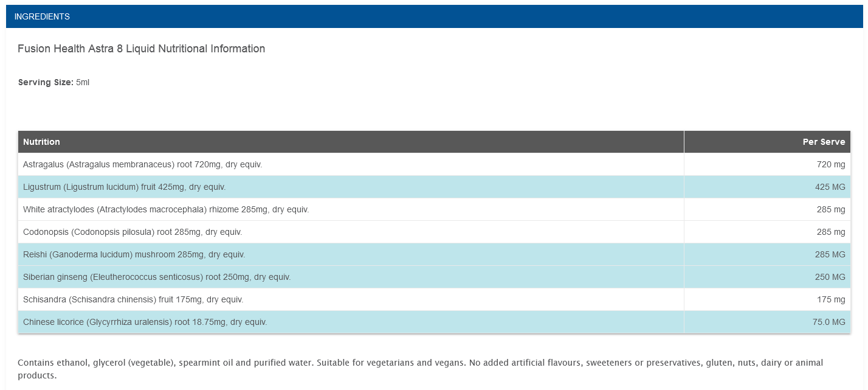Viewport: 868px width, 390px height.
Task: Click the '175 mg' per serve value
Action: click(x=831, y=299)
